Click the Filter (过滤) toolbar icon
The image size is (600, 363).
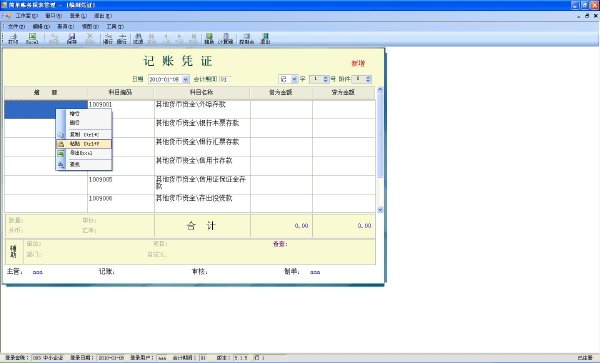point(138,39)
